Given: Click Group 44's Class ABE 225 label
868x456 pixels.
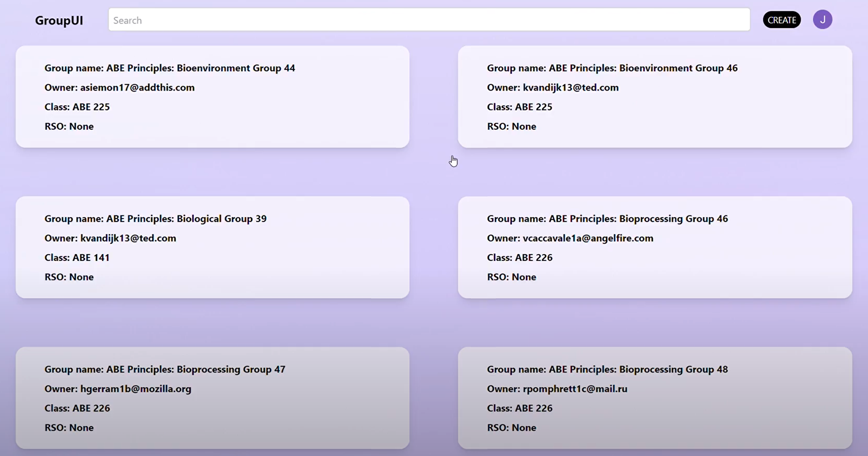Looking at the screenshot, I should (x=77, y=107).
